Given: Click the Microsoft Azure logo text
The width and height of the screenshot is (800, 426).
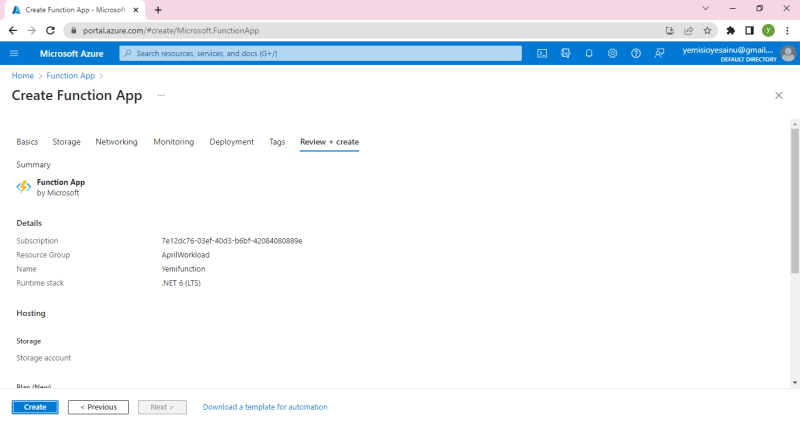Looking at the screenshot, I should pyautogui.click(x=71, y=54).
